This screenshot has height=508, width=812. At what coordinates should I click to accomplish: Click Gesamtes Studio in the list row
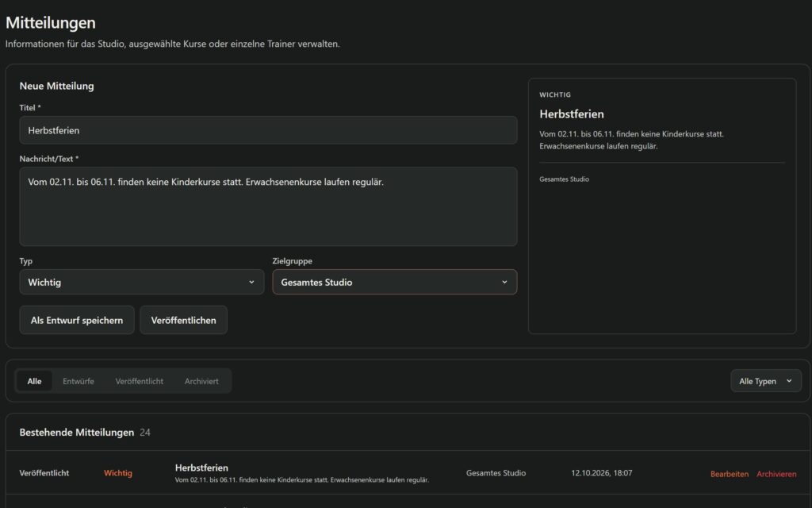[x=496, y=473]
